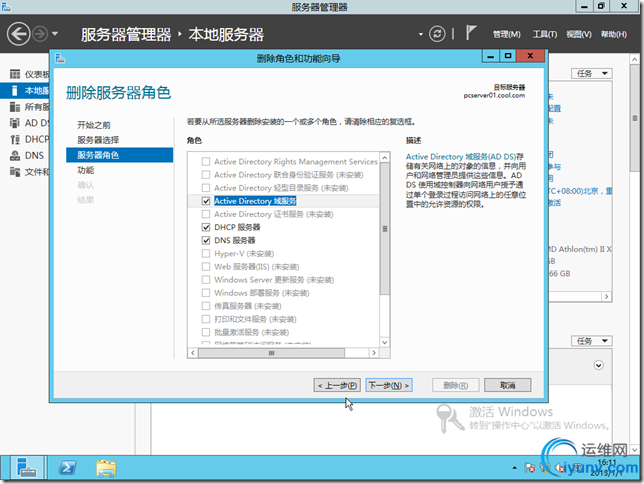The image size is (644, 484).
Task: Minimize the 删除角色和功能向导 wizard window
Action: pyautogui.click(x=490, y=55)
